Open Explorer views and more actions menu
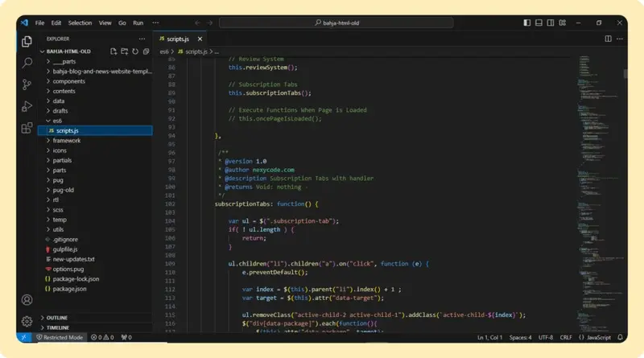This screenshot has height=358, width=644. click(142, 39)
